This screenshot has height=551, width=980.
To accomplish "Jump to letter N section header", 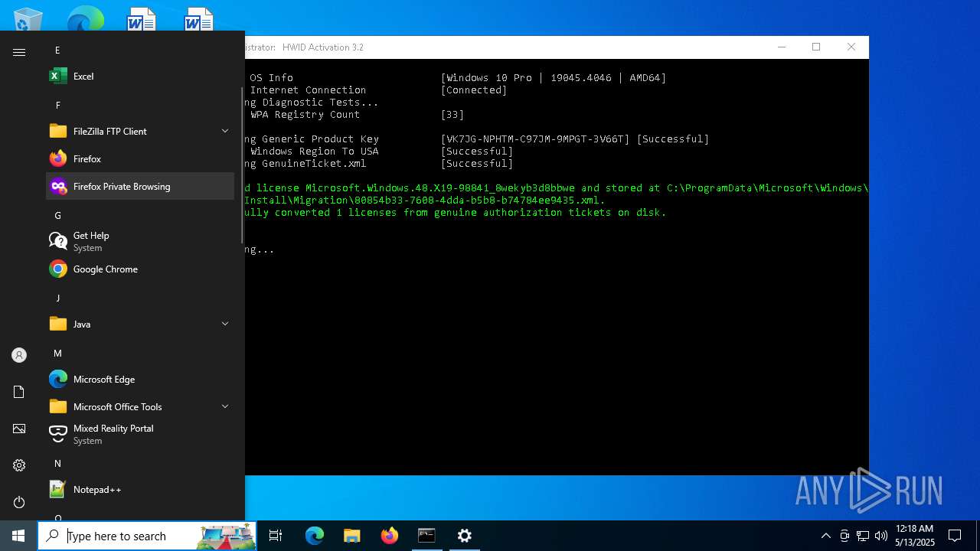I will [x=57, y=464].
